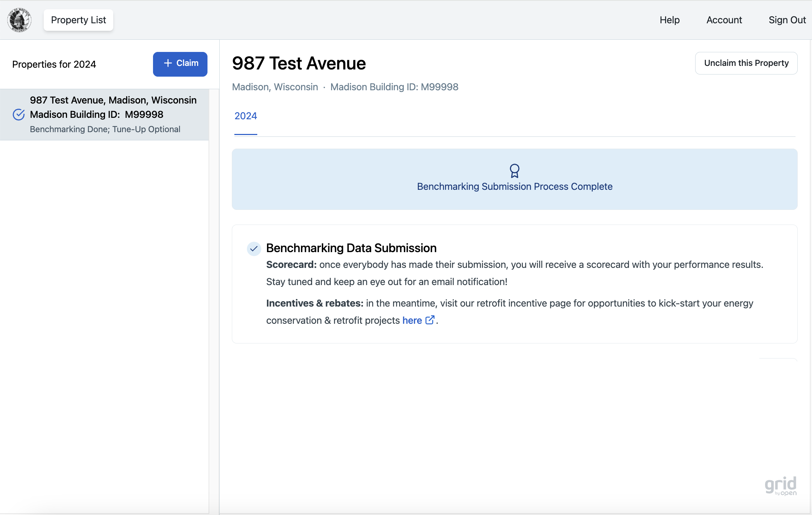Open the Help menu item
The image size is (812, 515).
(669, 20)
